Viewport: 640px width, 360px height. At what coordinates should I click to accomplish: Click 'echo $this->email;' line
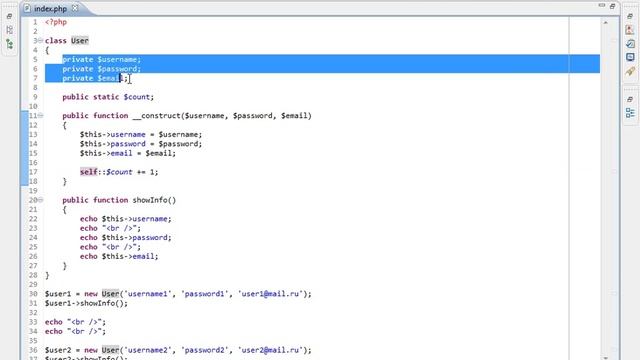click(119, 256)
